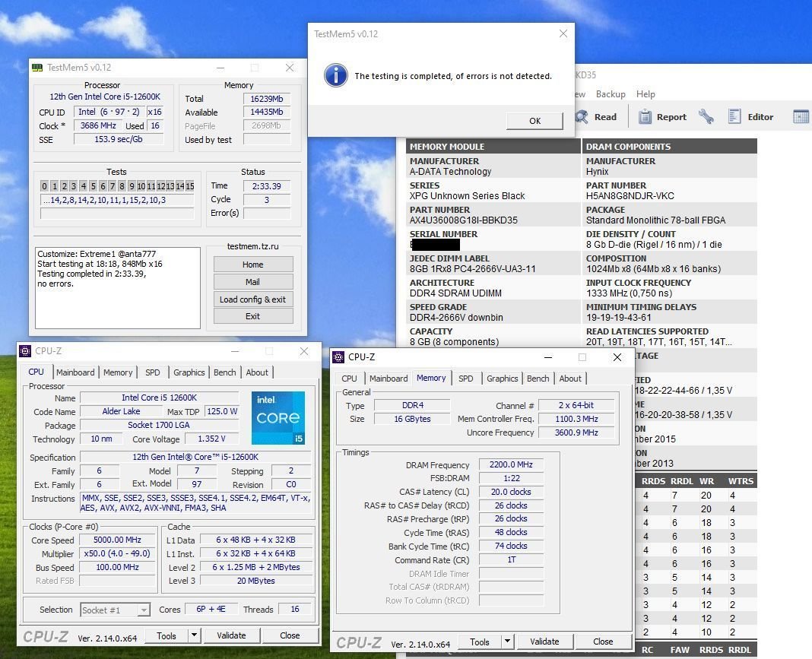The height and width of the screenshot is (659, 812).
Task: Switch to Mainboard tab in left CPU-Z
Action: pyautogui.click(x=75, y=372)
